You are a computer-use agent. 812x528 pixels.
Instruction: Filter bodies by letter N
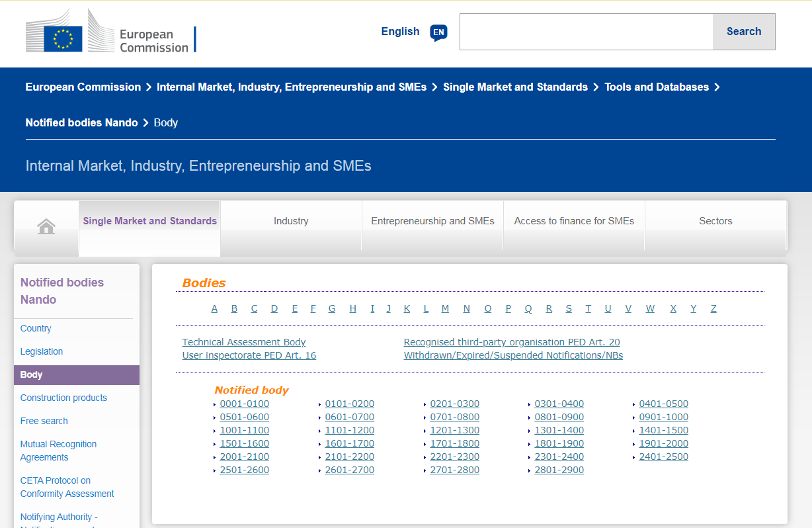tap(466, 308)
